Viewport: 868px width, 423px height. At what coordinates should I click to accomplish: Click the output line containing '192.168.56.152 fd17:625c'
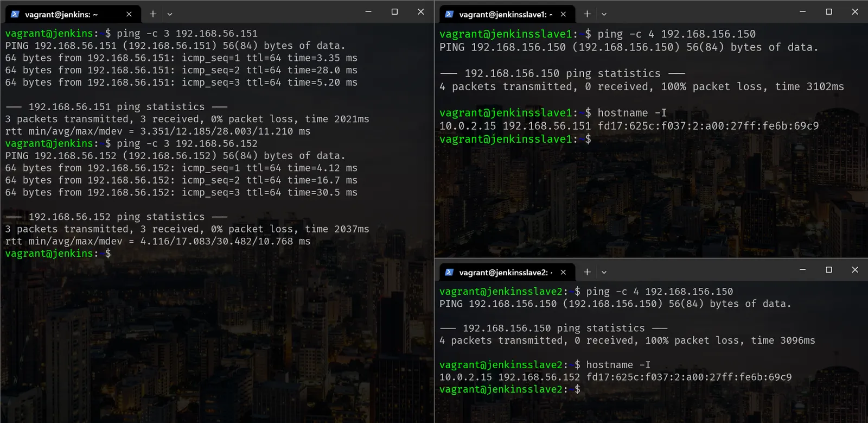[616, 377]
